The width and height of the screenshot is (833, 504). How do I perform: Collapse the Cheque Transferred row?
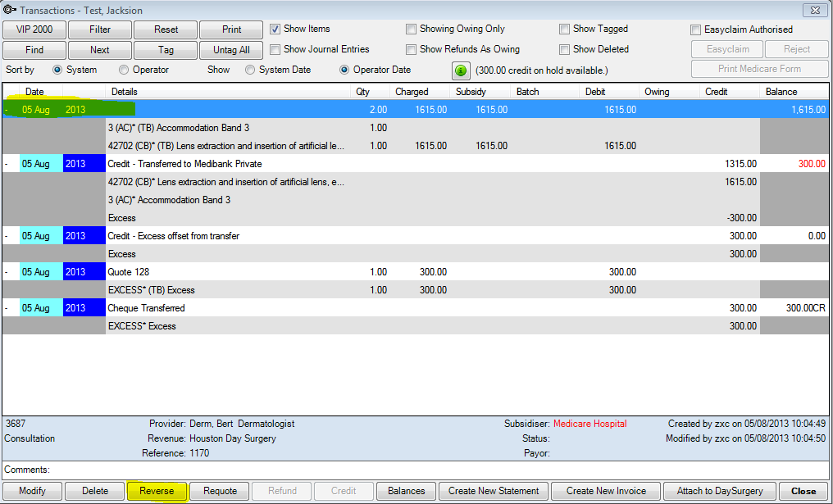[x=7, y=308]
